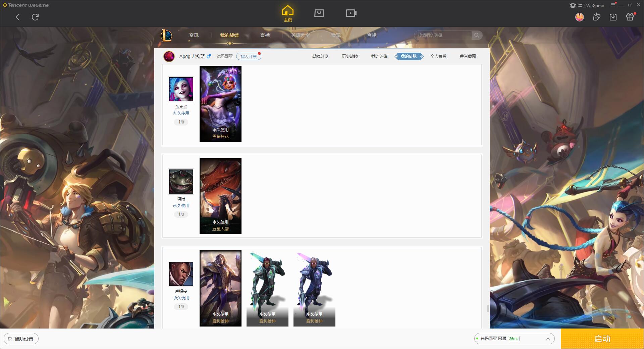Click the 26ms latency indicator

click(514, 339)
